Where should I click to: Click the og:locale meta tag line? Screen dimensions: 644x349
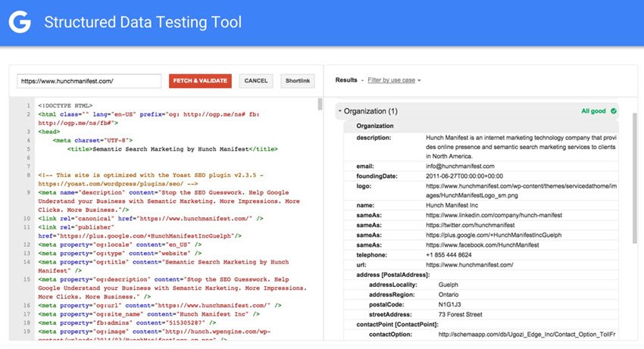120,245
